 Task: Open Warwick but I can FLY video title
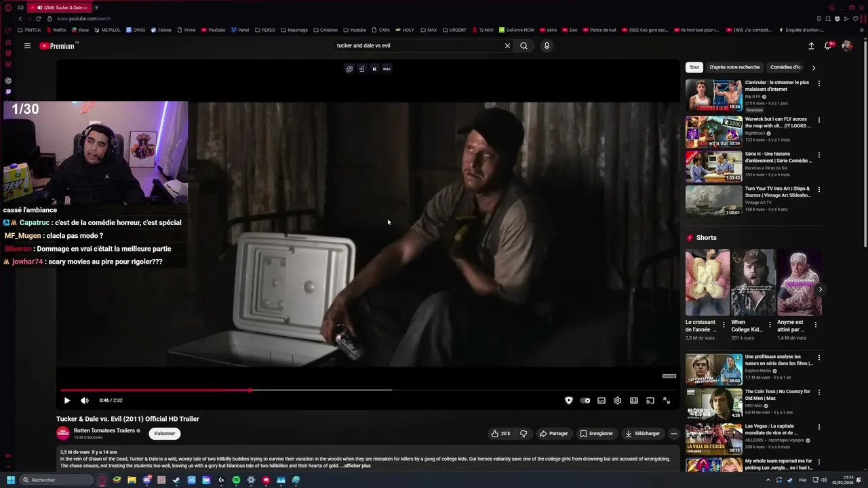[x=777, y=122]
